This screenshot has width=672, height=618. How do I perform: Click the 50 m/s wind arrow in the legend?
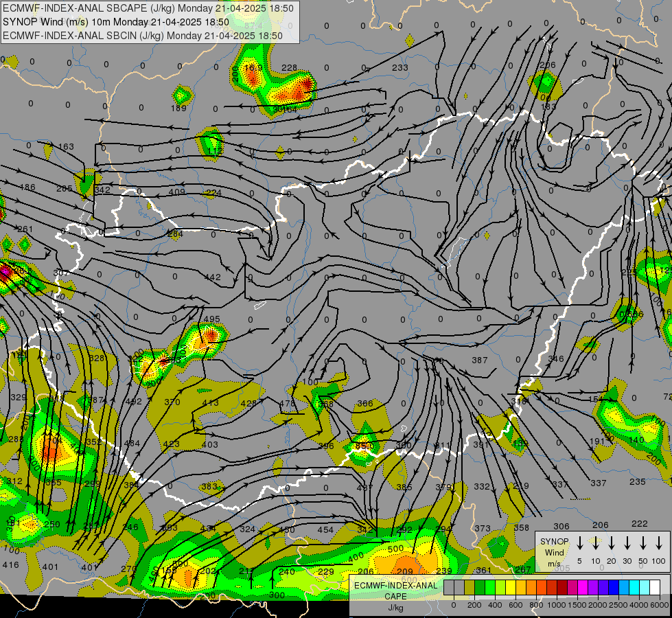[643, 543]
